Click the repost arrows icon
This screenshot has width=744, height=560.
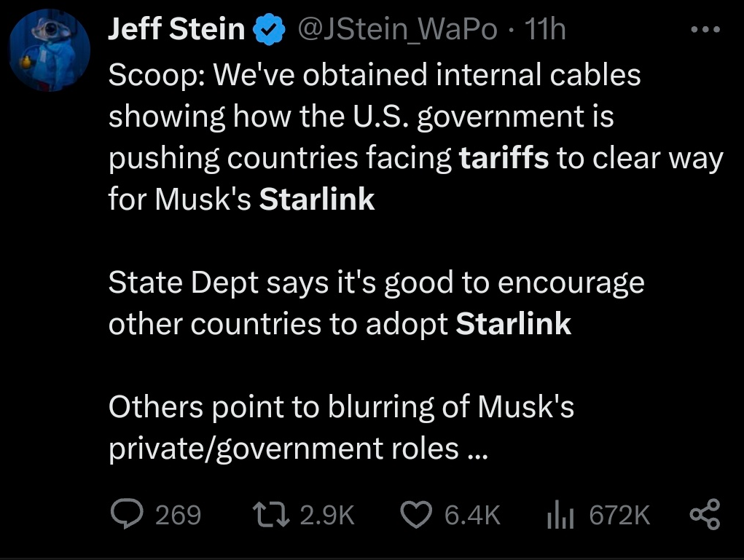click(271, 515)
